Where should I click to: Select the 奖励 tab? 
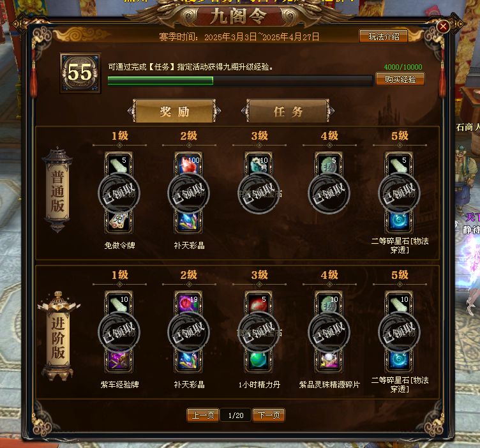coord(174,111)
